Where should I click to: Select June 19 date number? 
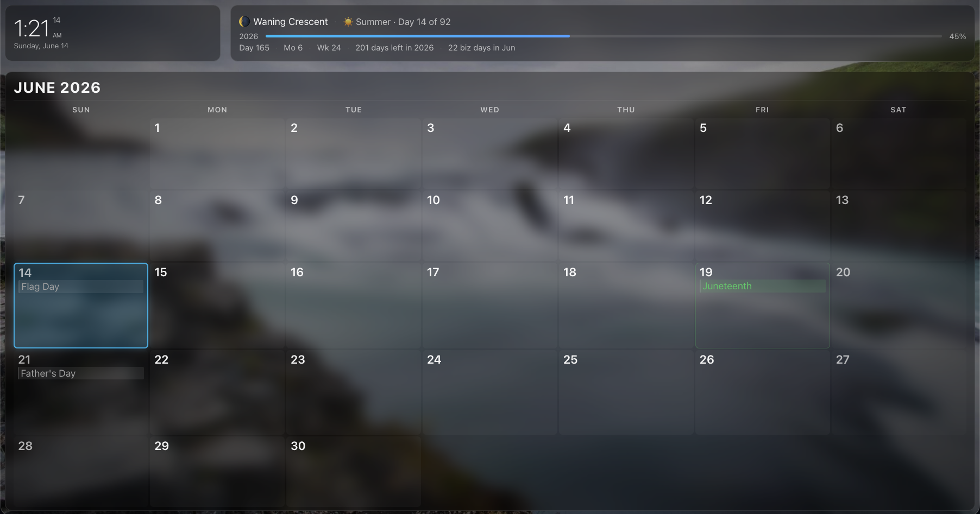tap(706, 272)
